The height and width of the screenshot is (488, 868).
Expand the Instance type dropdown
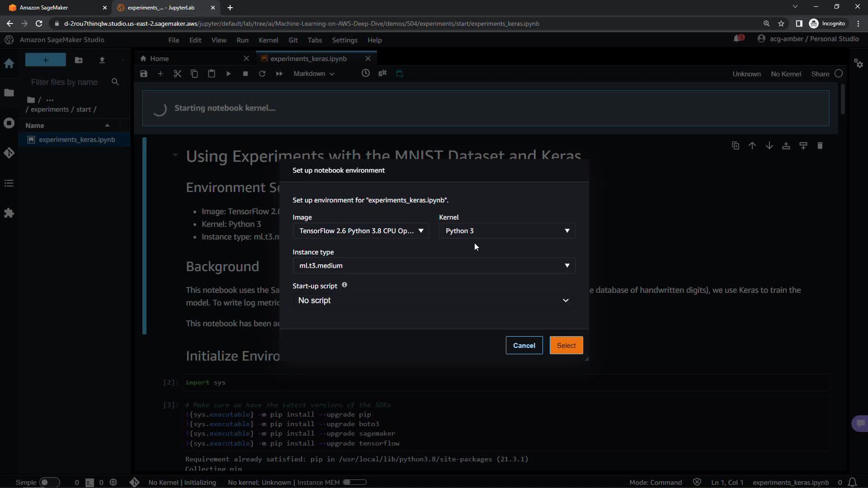434,266
